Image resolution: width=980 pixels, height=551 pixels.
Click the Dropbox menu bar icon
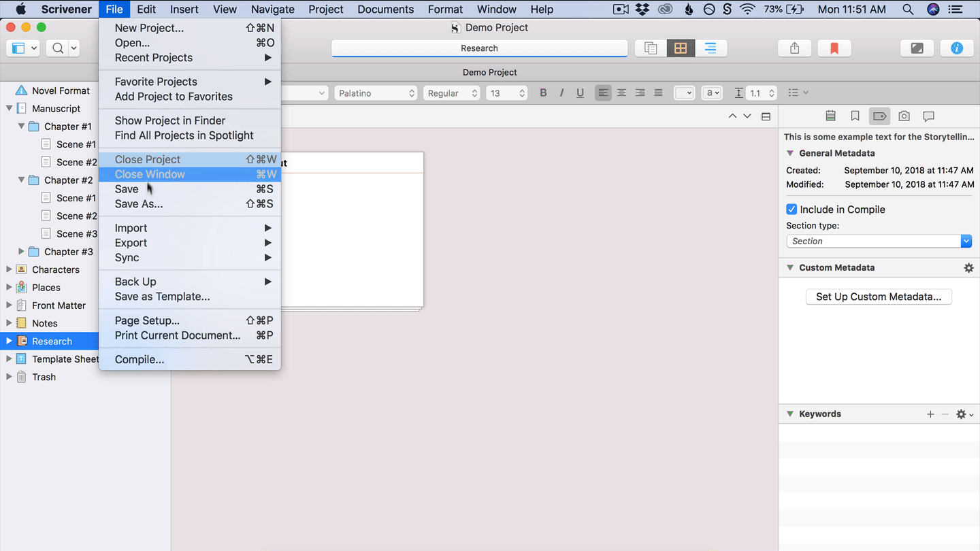pos(642,10)
